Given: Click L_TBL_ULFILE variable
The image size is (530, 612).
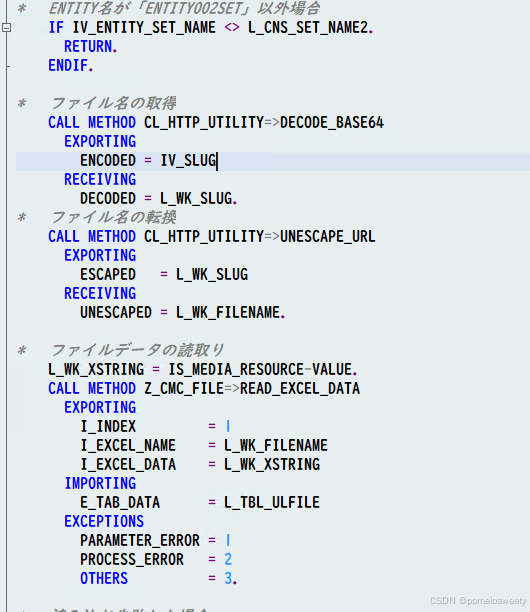Looking at the screenshot, I should click(272, 503).
